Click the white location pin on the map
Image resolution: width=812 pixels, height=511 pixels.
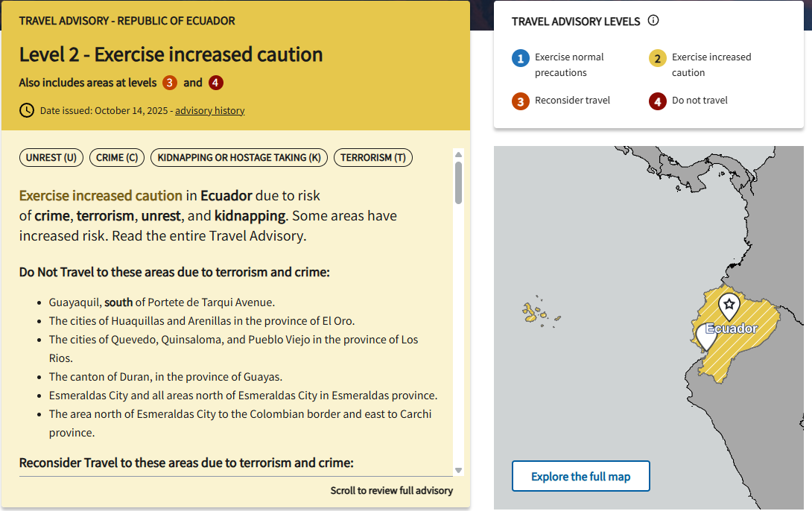(706, 336)
